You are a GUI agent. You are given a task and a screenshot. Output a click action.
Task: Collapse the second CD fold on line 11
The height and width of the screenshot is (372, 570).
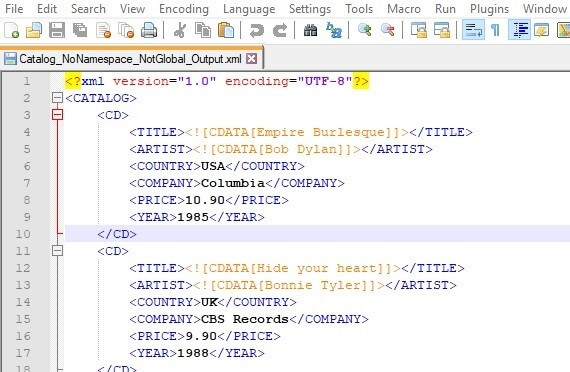point(57,251)
